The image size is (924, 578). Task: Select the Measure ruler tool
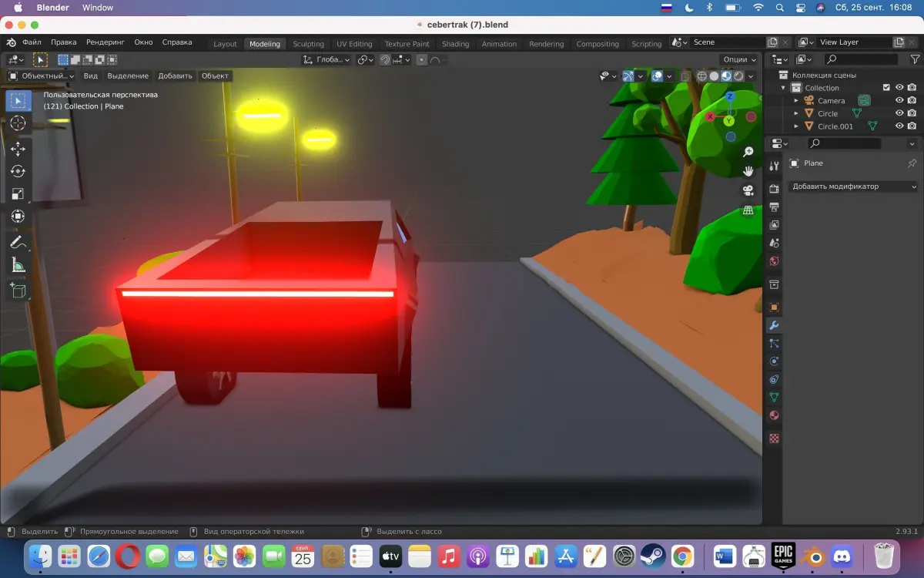[x=18, y=265]
